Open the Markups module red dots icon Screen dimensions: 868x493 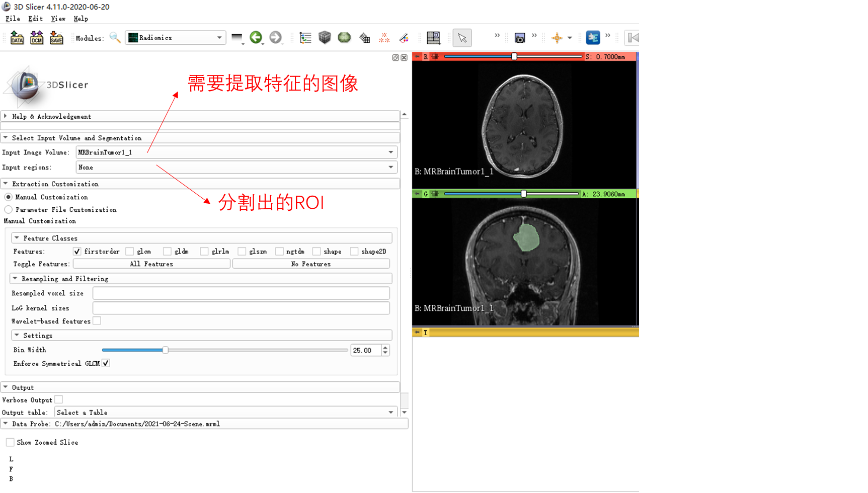384,38
